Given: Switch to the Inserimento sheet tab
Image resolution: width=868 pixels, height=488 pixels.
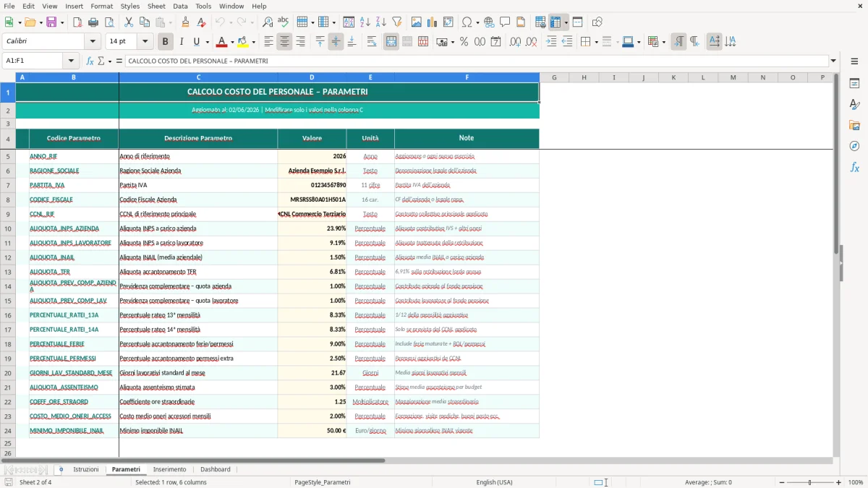Looking at the screenshot, I should click(x=170, y=469).
